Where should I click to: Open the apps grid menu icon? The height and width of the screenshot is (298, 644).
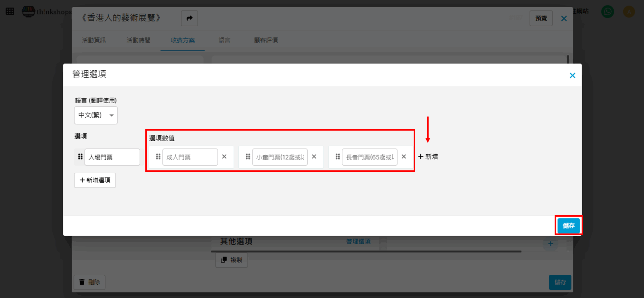pyautogui.click(x=10, y=12)
